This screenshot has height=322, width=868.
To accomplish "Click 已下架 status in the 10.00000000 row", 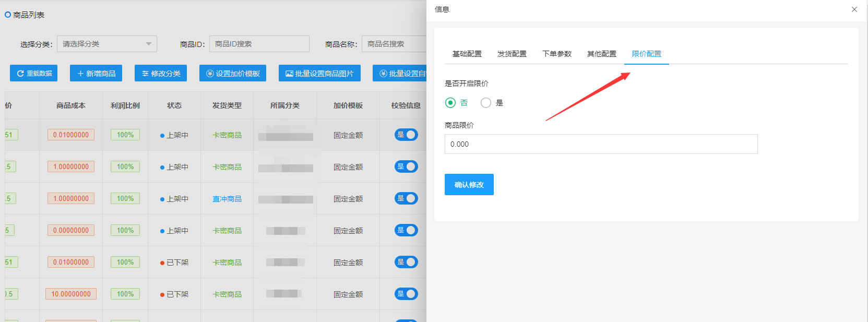I will pos(174,294).
